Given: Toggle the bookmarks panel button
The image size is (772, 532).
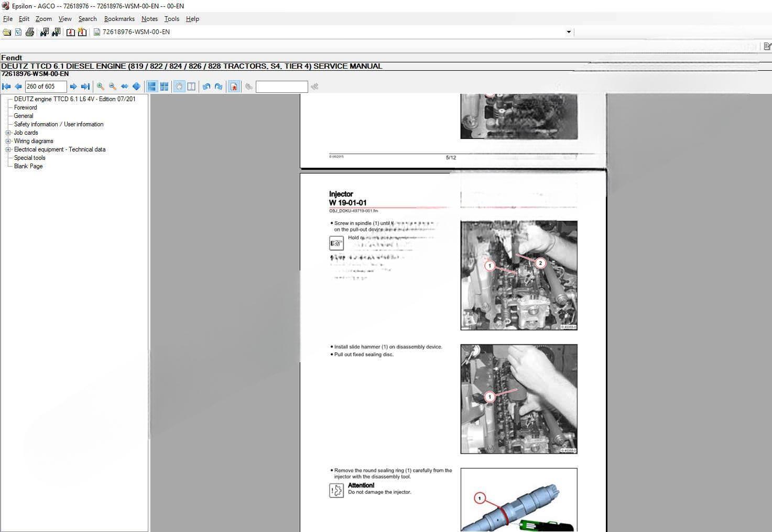Looking at the screenshot, I should [234, 86].
